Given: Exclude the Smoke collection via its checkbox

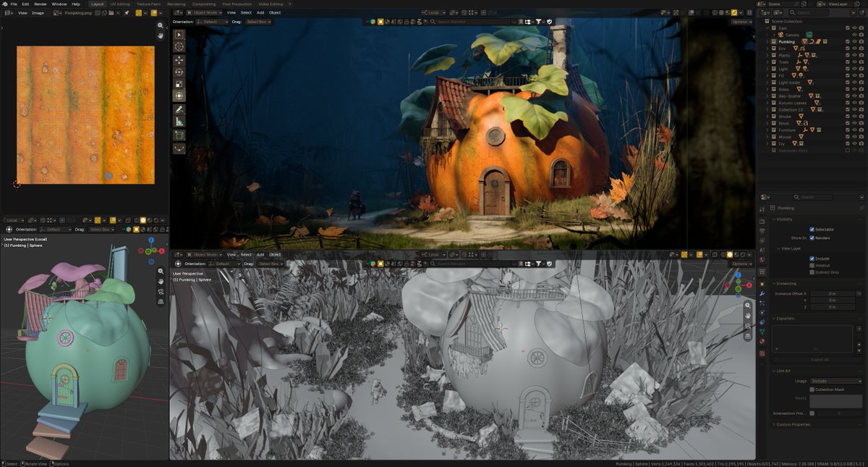Looking at the screenshot, I should click(x=848, y=117).
